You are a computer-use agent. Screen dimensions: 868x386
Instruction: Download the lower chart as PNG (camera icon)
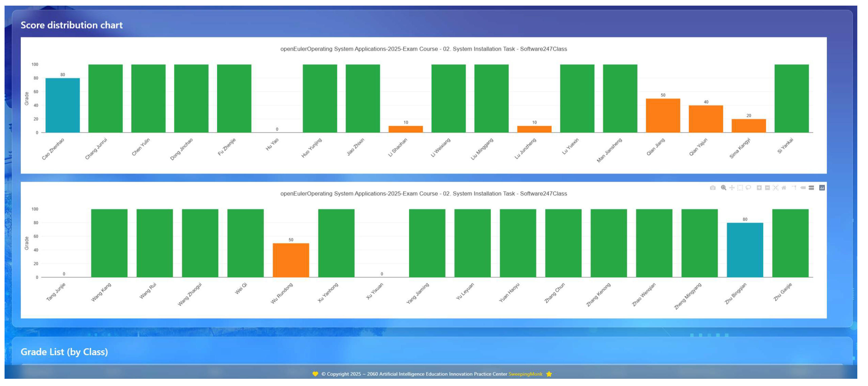[x=713, y=188]
